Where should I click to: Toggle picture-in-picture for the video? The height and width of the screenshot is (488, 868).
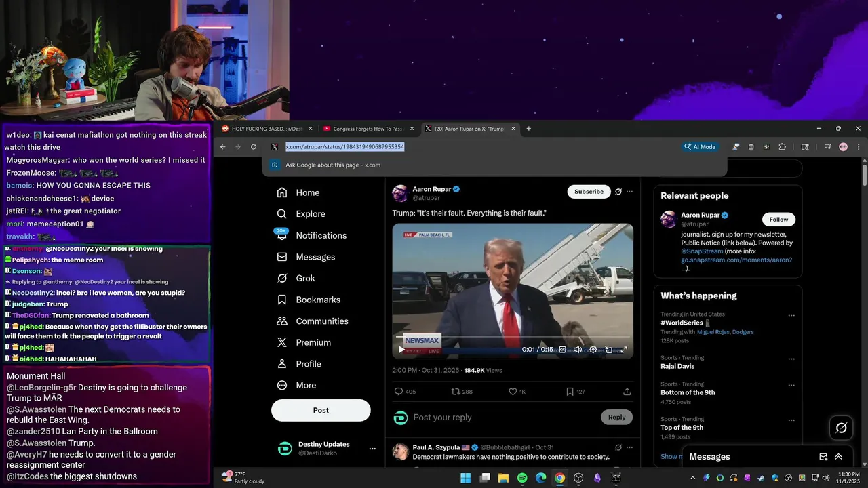608,350
